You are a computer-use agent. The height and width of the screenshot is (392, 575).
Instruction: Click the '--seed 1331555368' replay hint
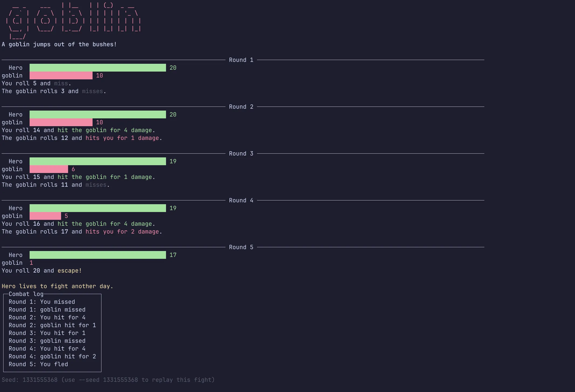[x=108, y=380]
